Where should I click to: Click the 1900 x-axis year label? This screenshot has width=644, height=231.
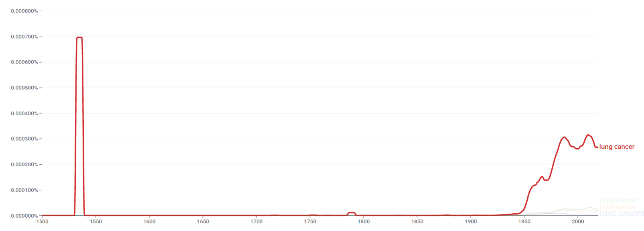pos(471,221)
